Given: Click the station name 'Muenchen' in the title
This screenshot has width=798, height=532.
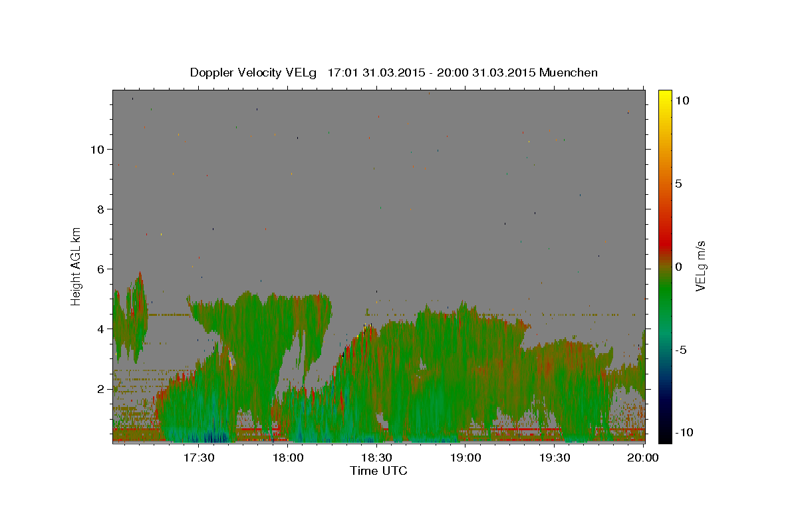Looking at the screenshot, I should pos(569,72).
